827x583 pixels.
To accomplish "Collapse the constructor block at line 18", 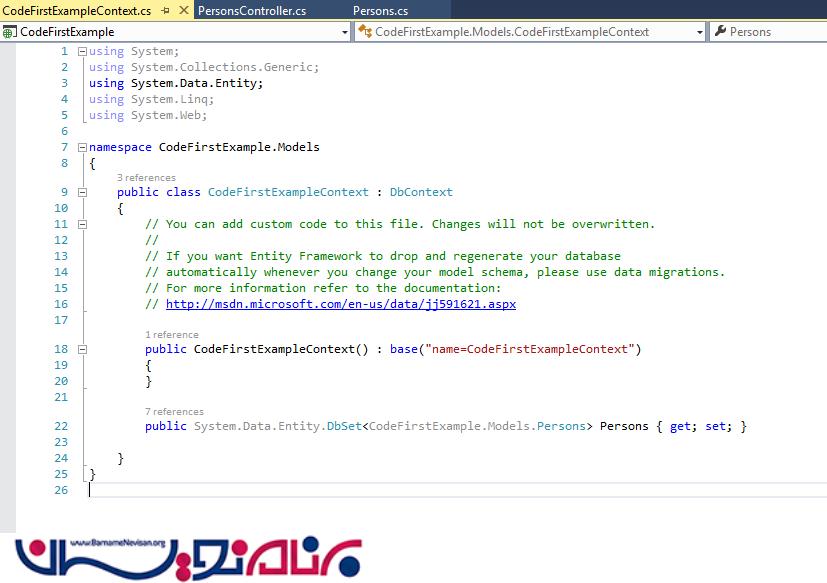I will pyautogui.click(x=83, y=349).
